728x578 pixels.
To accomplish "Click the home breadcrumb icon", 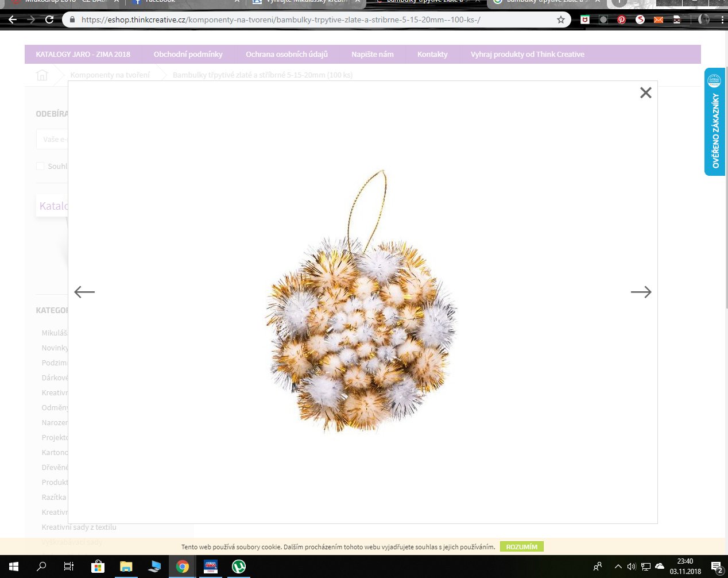I will click(x=42, y=75).
